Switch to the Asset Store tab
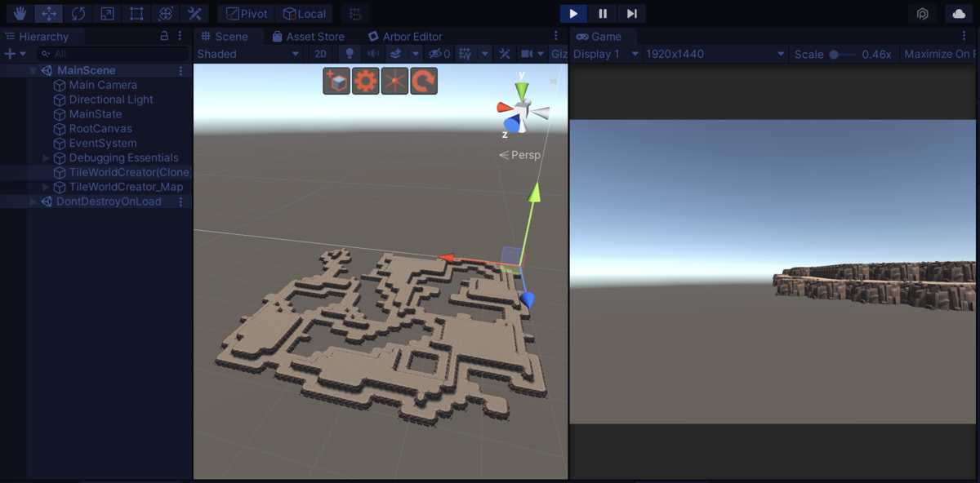980x483 pixels. tap(309, 36)
